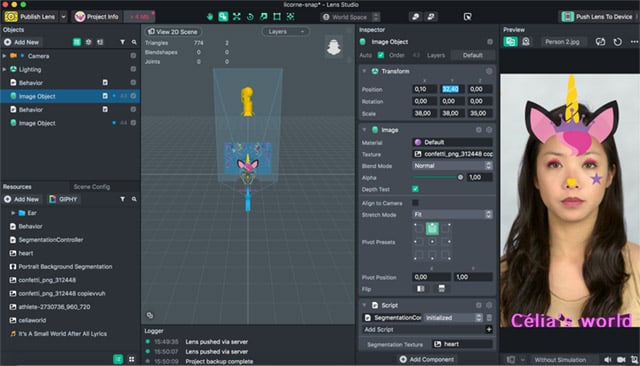Delete the SegmentationController script entry
The image size is (640, 366).
[x=489, y=317]
